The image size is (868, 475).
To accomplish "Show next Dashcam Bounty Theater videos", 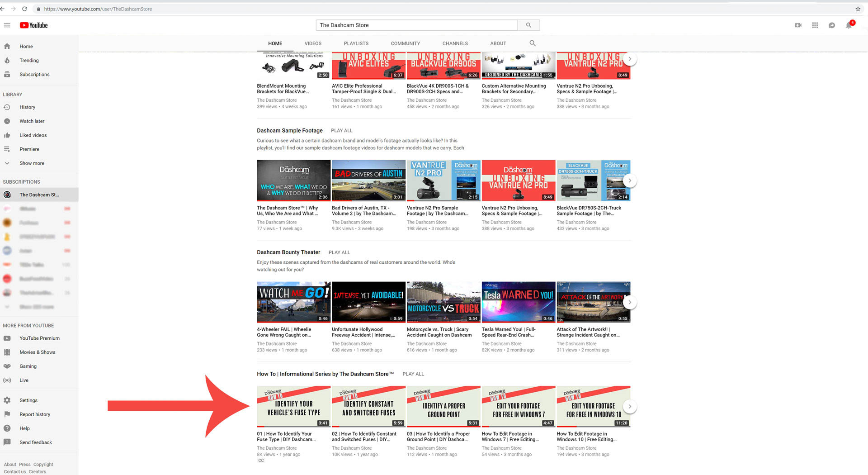I will click(629, 302).
